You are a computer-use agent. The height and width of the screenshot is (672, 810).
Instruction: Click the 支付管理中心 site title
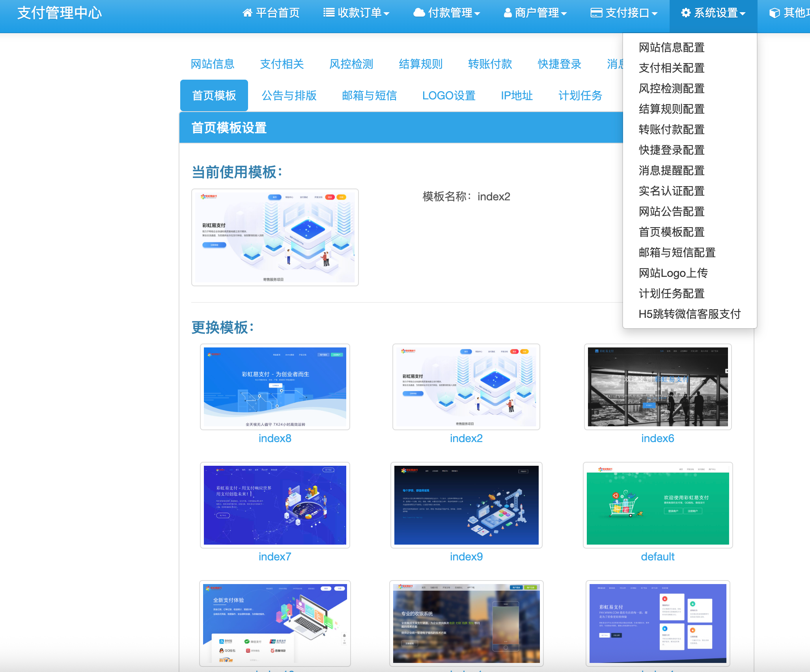(x=59, y=13)
